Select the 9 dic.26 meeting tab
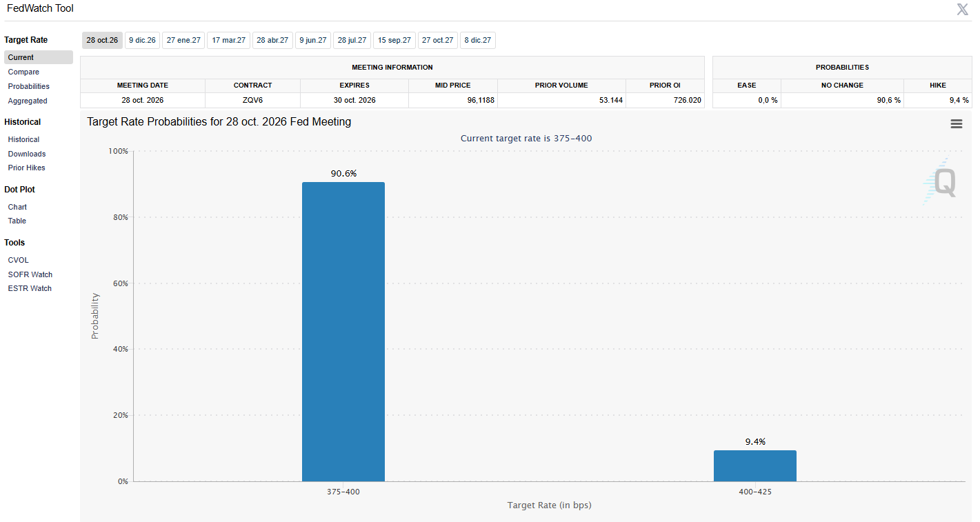Viewport: 980px width, 522px height. click(142, 40)
